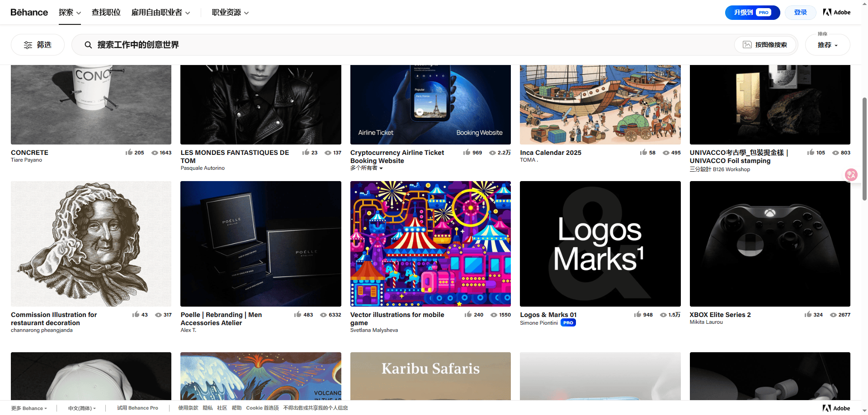Go to 查找职位 in navigation
This screenshot has width=868, height=415.
106,13
